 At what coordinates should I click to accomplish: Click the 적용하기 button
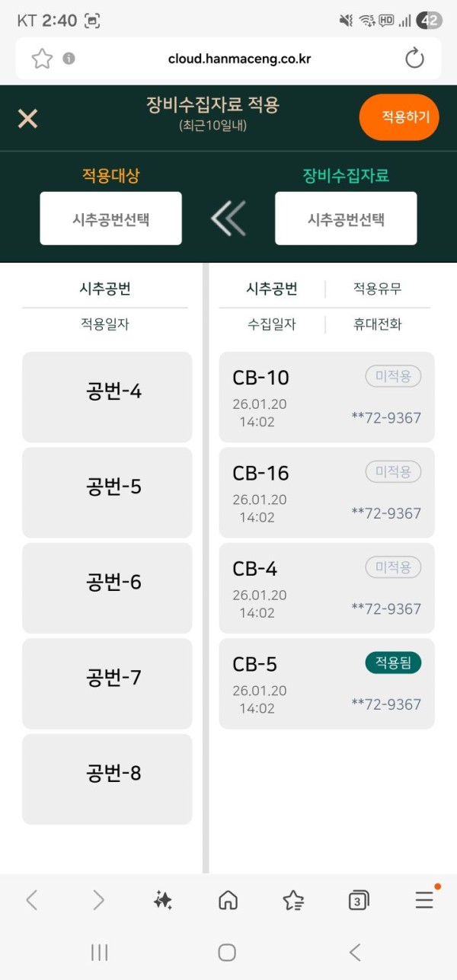pyautogui.click(x=399, y=117)
